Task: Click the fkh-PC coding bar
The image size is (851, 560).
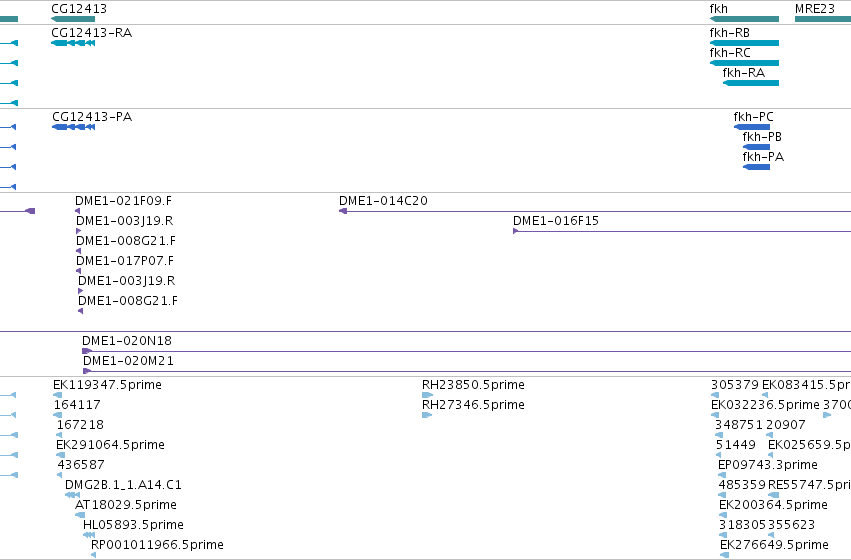Action: [752, 127]
